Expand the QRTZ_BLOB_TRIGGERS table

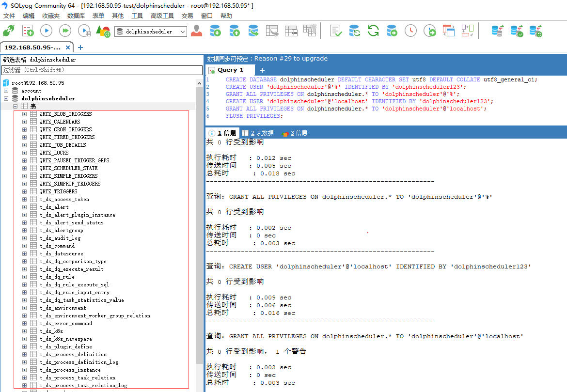point(24,114)
